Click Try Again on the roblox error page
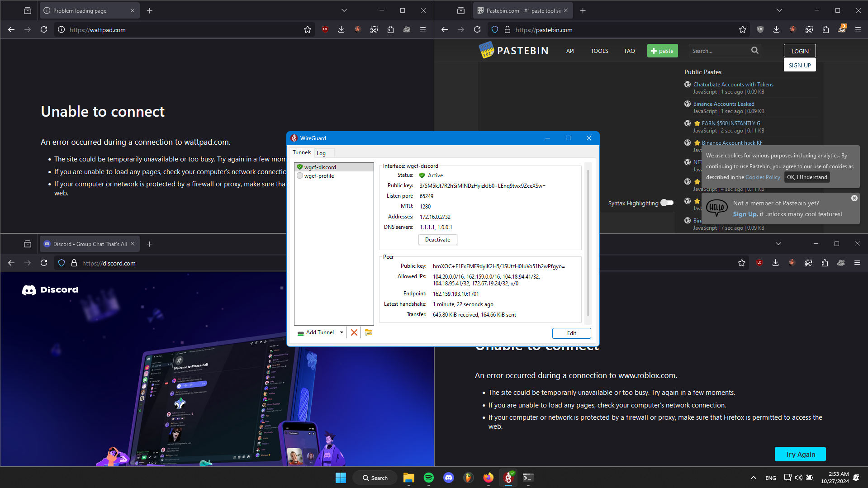 [x=800, y=454]
